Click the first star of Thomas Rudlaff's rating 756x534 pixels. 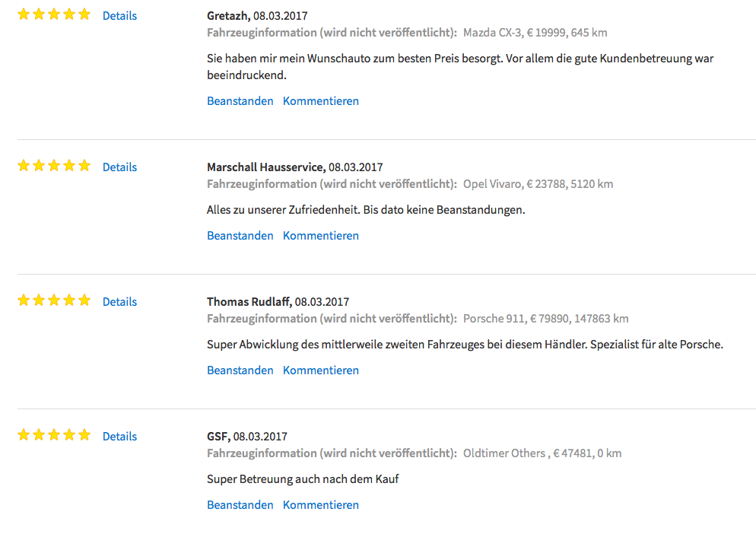24,300
